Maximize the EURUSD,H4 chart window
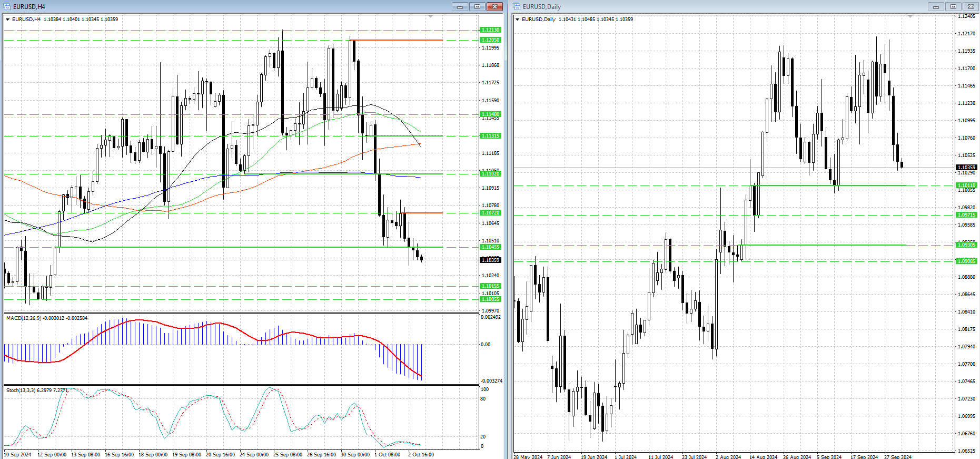This screenshot has width=980, height=459. [477, 7]
